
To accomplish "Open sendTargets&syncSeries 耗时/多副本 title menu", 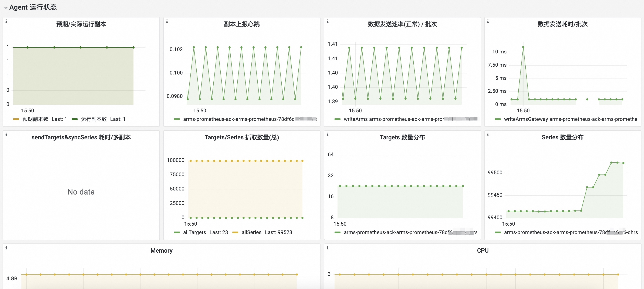I will coord(81,137).
